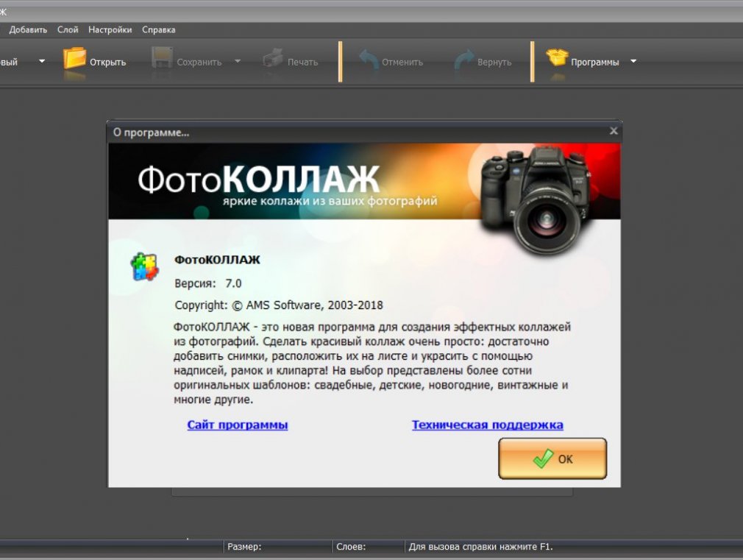
Task: Click the Сохранить floppy disk icon
Action: click(x=162, y=58)
